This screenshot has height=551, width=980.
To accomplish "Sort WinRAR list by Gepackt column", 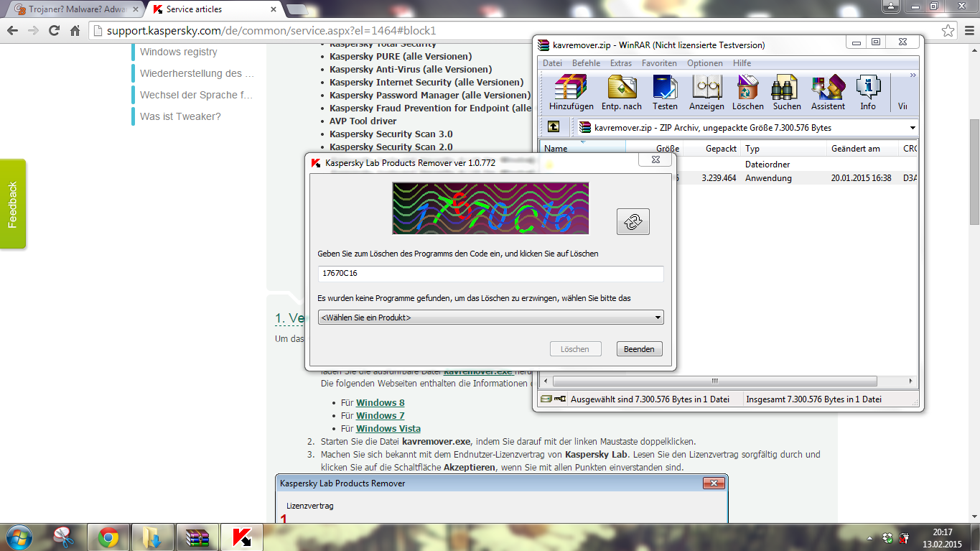I will pyautogui.click(x=711, y=149).
